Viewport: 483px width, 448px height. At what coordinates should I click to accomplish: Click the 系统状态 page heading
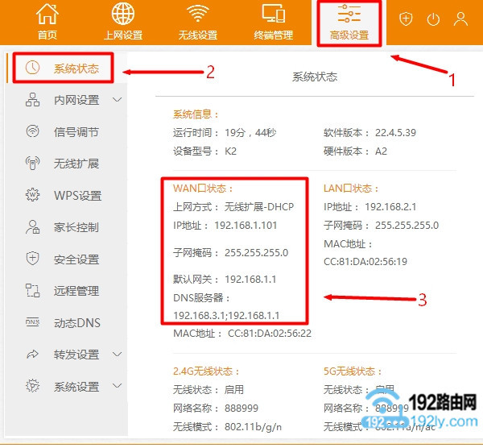tap(314, 77)
